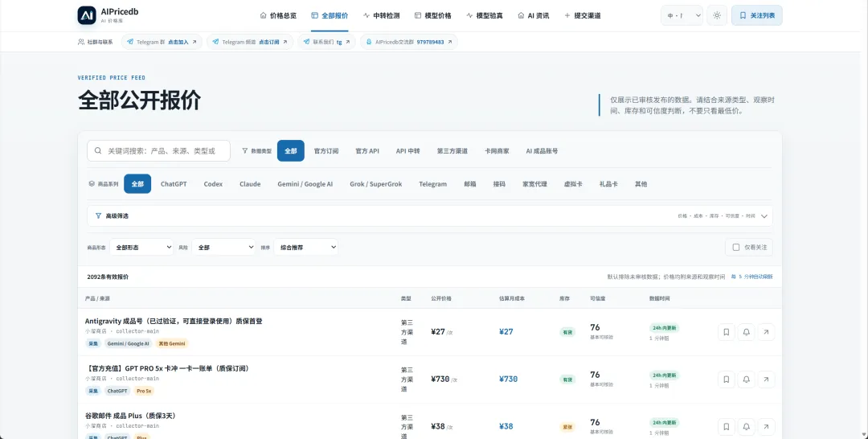Open the language selector dropdown

point(682,15)
